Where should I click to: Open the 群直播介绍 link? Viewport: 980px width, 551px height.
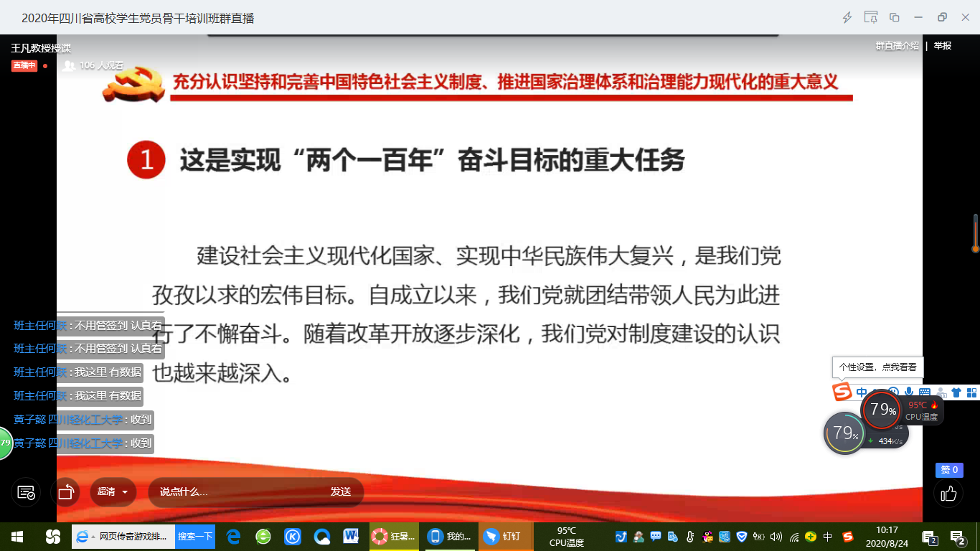coord(897,46)
